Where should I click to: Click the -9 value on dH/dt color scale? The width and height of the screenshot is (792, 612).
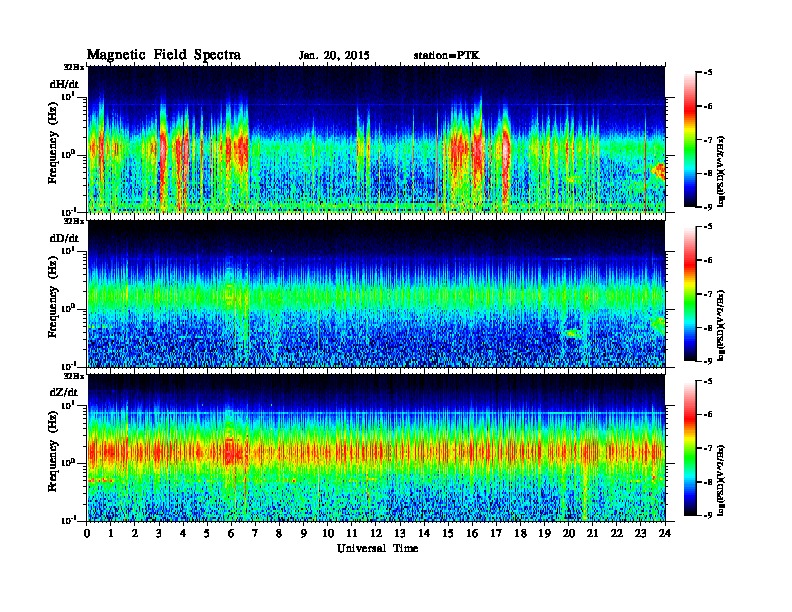[708, 207]
